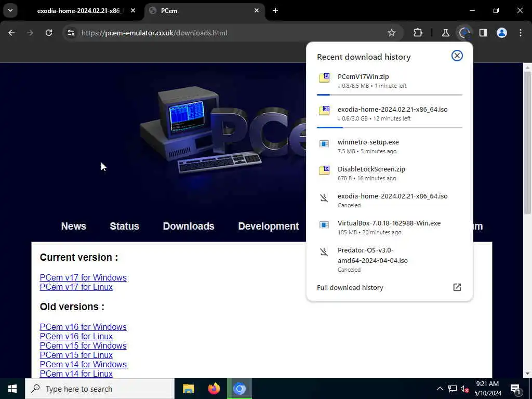Go back to previous page
The image size is (532, 399).
[x=11, y=33]
